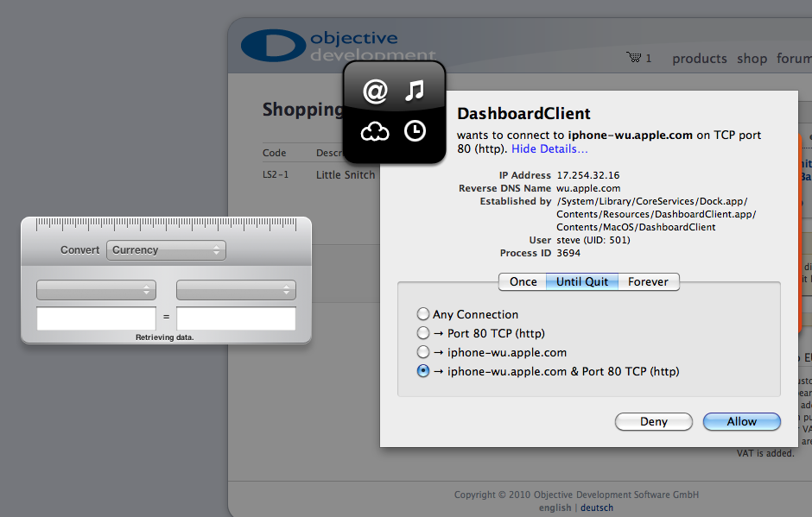Viewport: 812px width, 517px height.
Task: Open the shop menu on the website
Action: [x=752, y=59]
